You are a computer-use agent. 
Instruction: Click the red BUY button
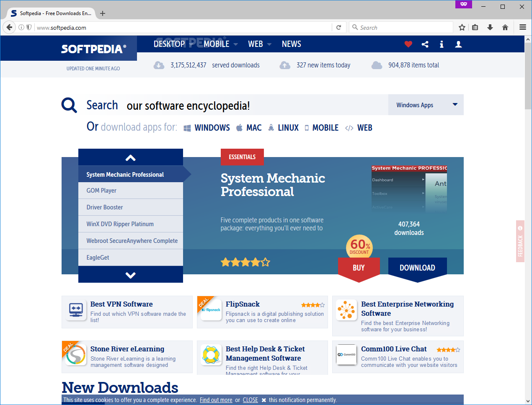click(x=359, y=268)
